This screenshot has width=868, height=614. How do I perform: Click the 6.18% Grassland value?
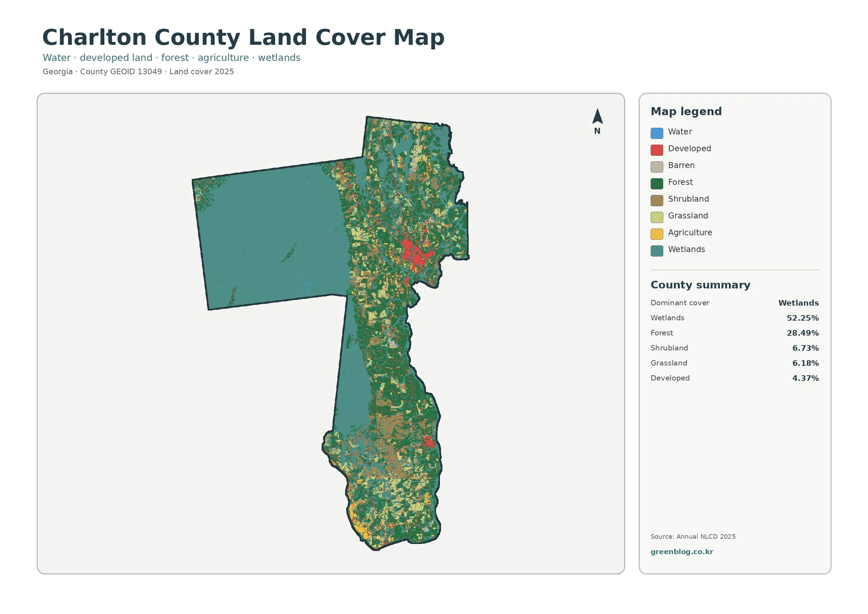[805, 363]
